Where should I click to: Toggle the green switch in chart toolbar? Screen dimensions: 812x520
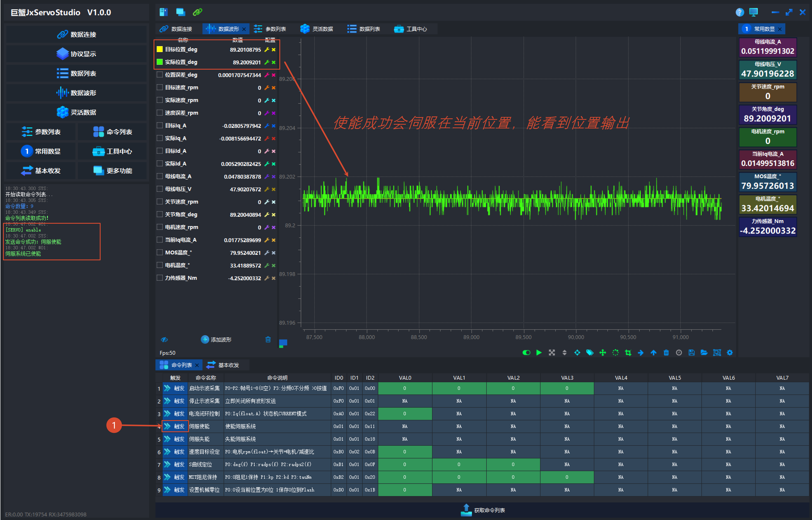[x=526, y=353]
